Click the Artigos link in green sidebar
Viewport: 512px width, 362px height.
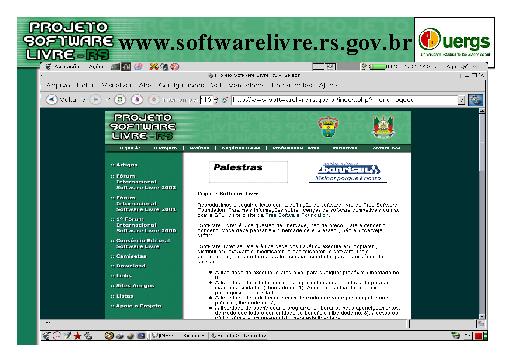[127, 165]
